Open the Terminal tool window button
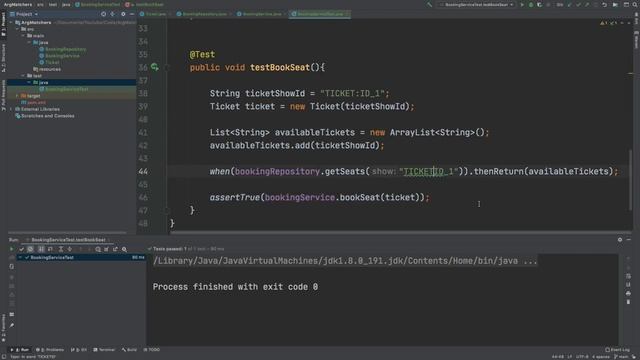The width and height of the screenshot is (640, 360). (104, 350)
